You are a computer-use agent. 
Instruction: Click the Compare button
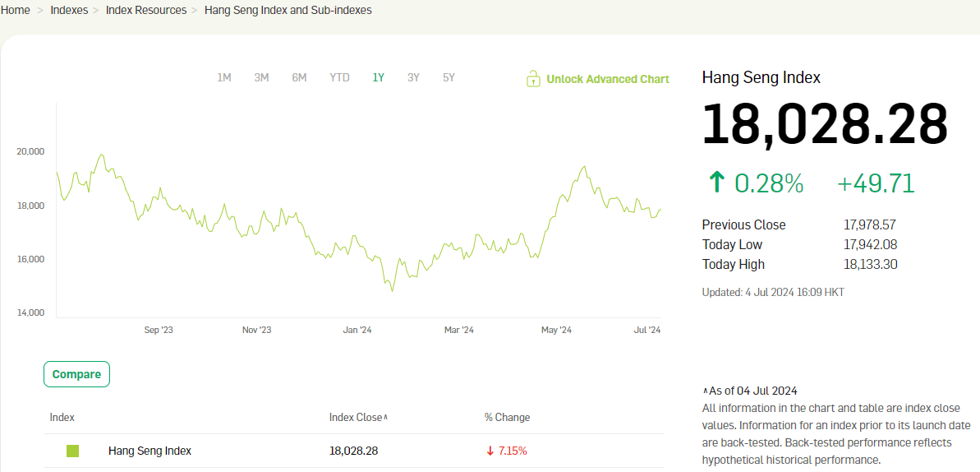(77, 374)
